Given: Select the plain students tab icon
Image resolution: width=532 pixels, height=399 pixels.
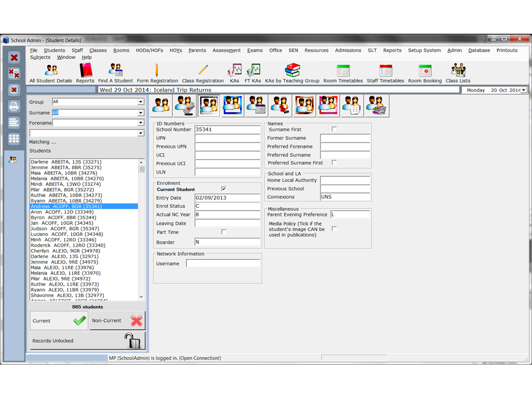Looking at the screenshot, I should coord(161,106).
